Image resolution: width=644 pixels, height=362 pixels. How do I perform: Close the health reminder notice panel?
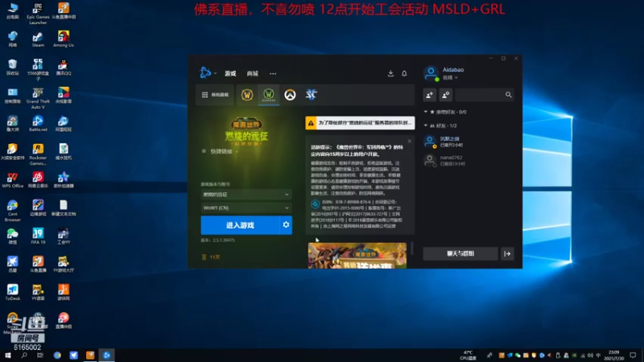410,142
